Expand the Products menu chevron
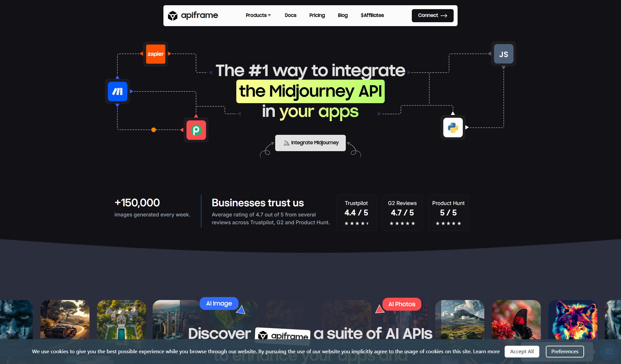This screenshot has height=364, width=621. tap(270, 15)
